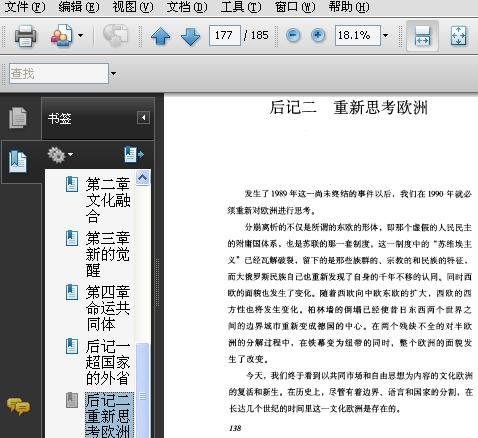Select the 第三章 新的觉醒 bookmark
The width and height of the screenshot is (478, 438).
108,254
